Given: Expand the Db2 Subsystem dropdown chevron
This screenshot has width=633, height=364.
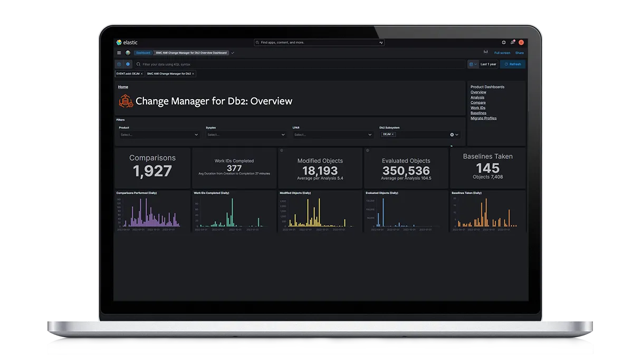Looking at the screenshot, I should click(x=457, y=135).
